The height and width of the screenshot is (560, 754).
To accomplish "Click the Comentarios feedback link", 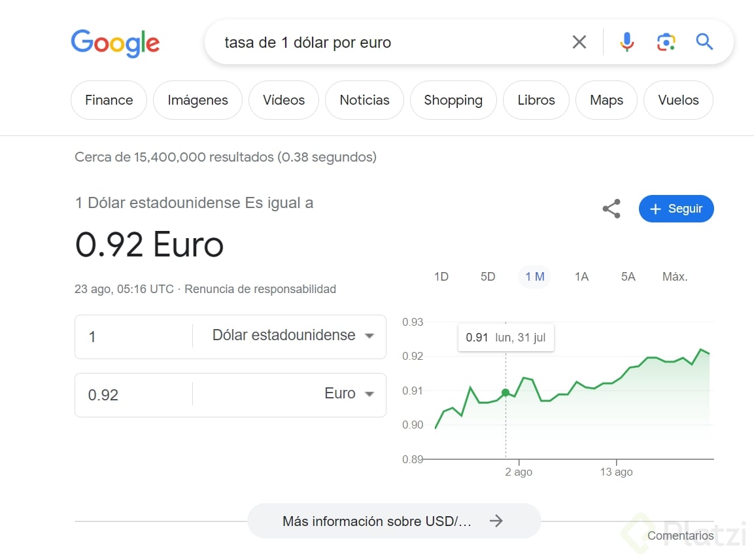I will 680,536.
